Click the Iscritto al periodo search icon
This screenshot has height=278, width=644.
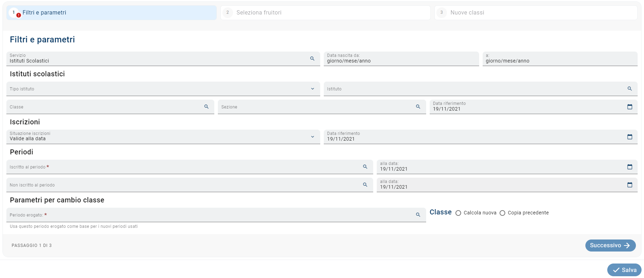point(365,167)
